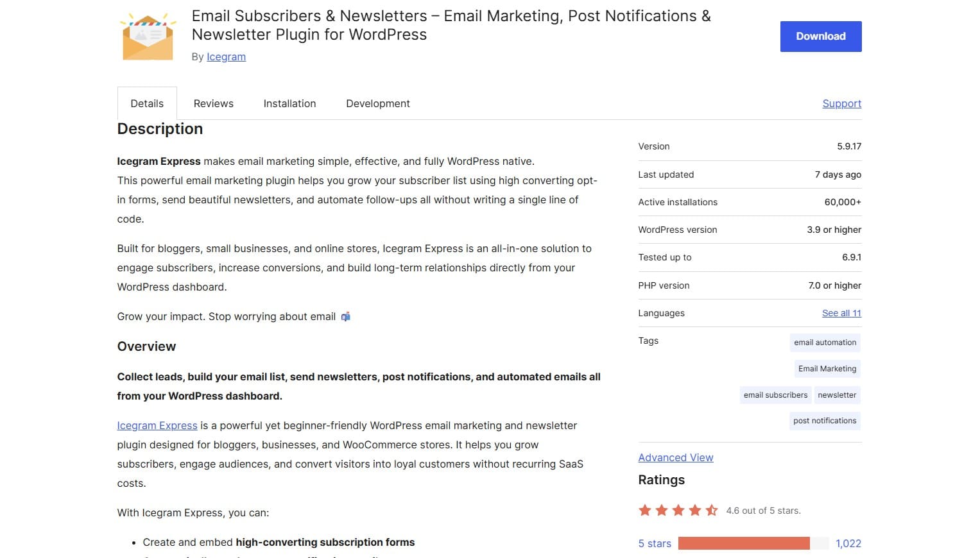Visit the Icegram author profile
980x558 pixels.
coord(226,56)
